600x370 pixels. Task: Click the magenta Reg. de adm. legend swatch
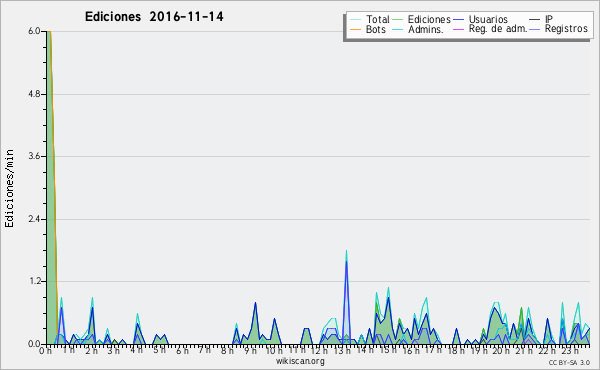click(458, 29)
